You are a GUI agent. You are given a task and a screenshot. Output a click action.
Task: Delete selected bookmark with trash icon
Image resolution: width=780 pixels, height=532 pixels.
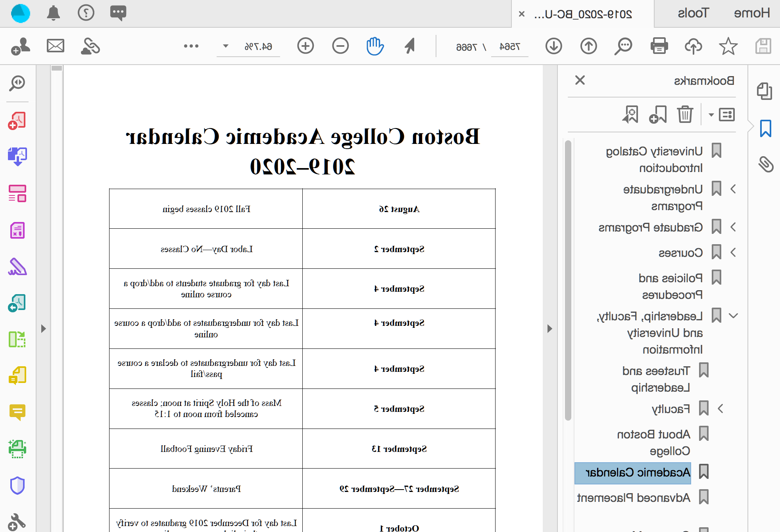(x=685, y=115)
